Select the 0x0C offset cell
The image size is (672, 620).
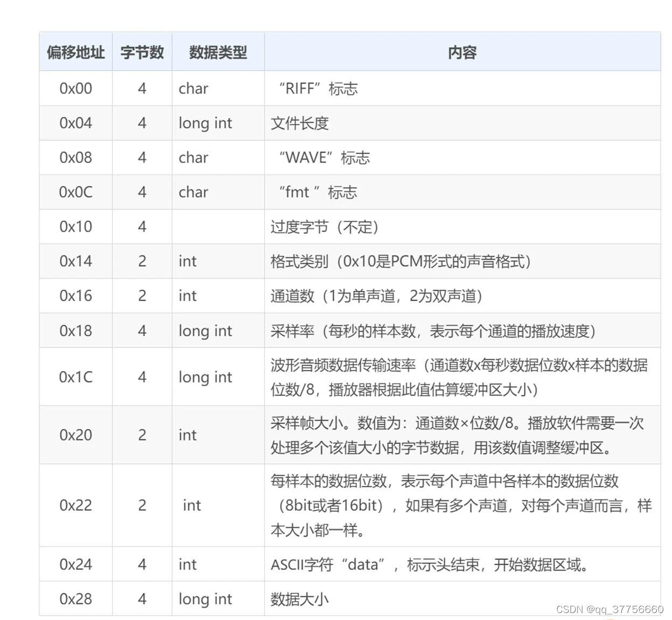(x=75, y=192)
